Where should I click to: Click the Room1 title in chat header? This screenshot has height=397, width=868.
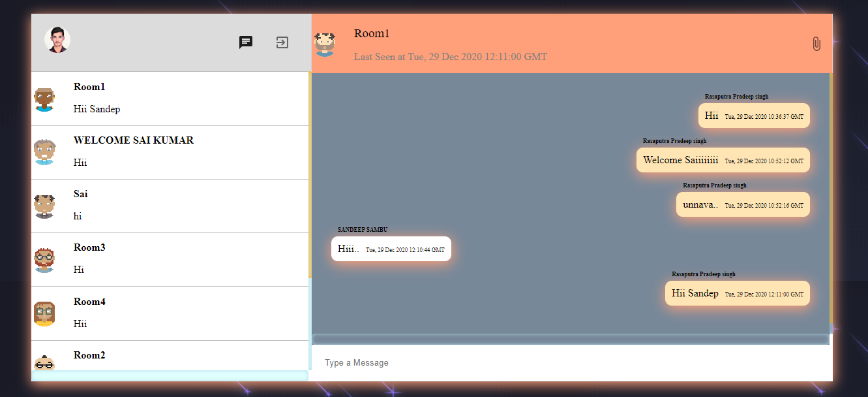point(372,33)
